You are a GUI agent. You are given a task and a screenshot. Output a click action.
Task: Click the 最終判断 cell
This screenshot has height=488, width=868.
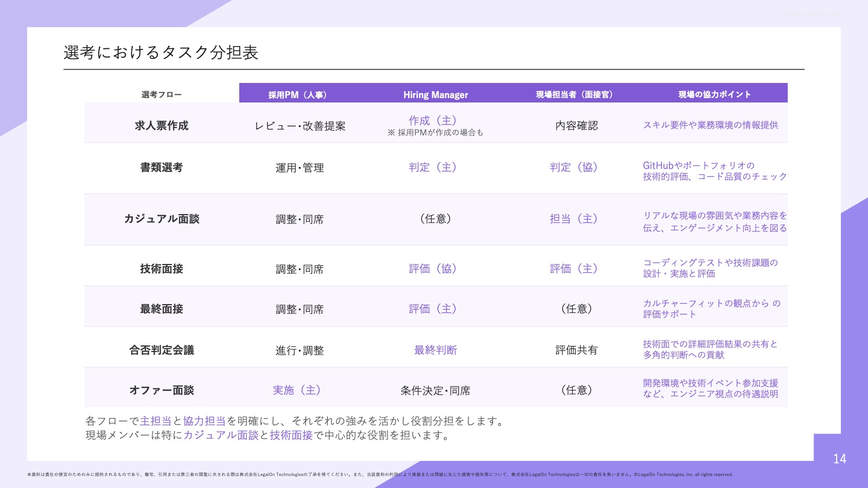(x=436, y=350)
